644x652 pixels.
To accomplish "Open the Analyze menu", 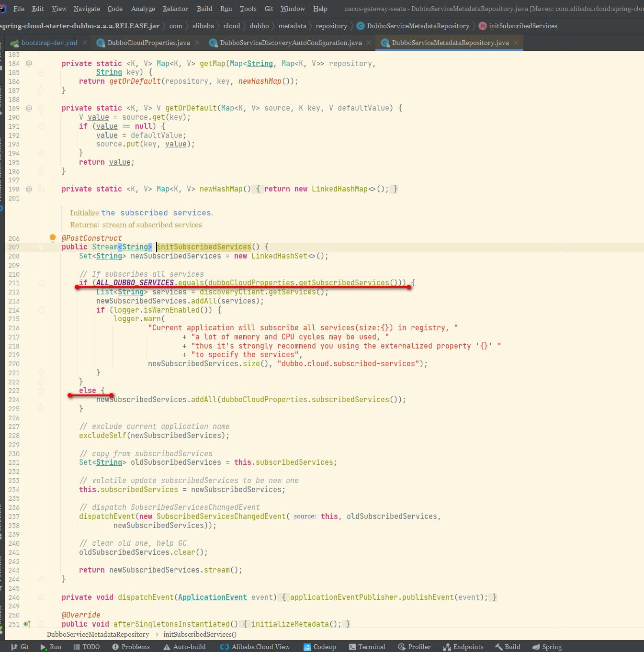I will click(143, 9).
